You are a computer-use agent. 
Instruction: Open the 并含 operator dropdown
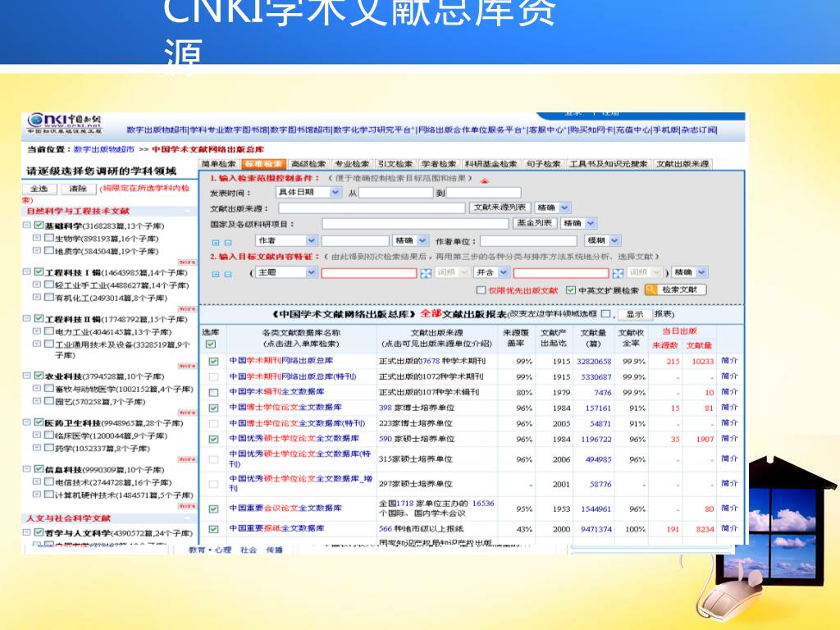492,272
